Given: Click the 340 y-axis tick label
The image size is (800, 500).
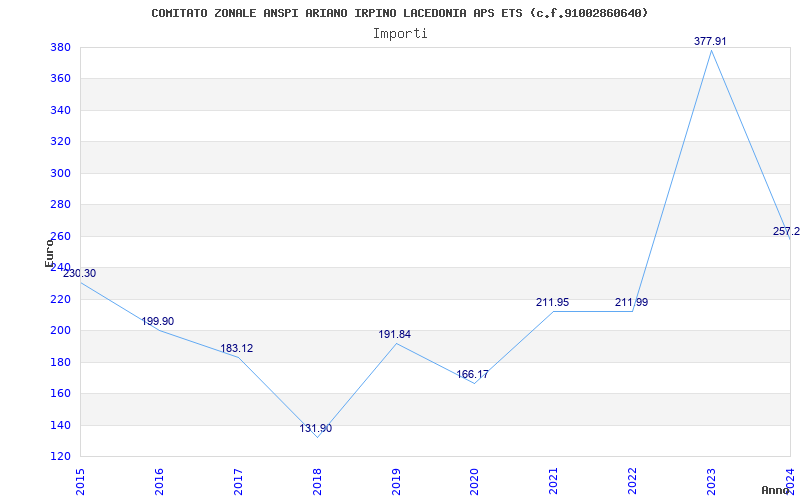Looking at the screenshot, I should 60,111.
